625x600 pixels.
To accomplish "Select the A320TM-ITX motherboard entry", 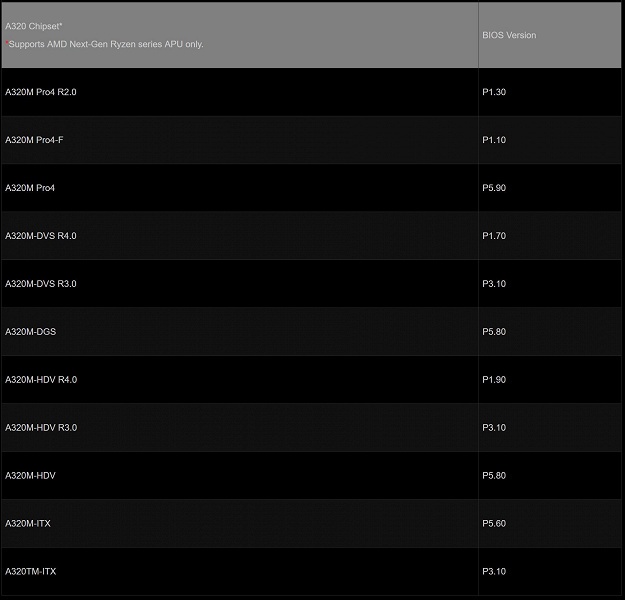I will pos(31,572).
